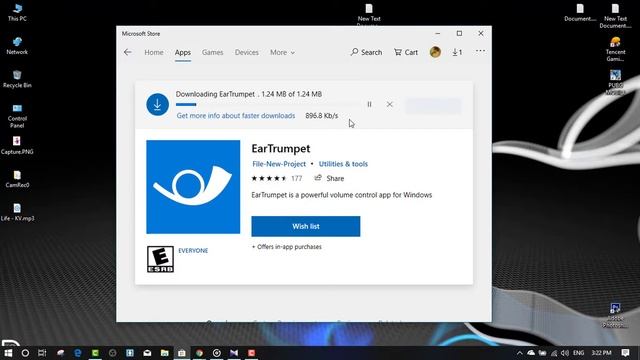Image resolution: width=640 pixels, height=360 pixels.
Task: Select the This PC desktop icon
Action: coord(17,13)
